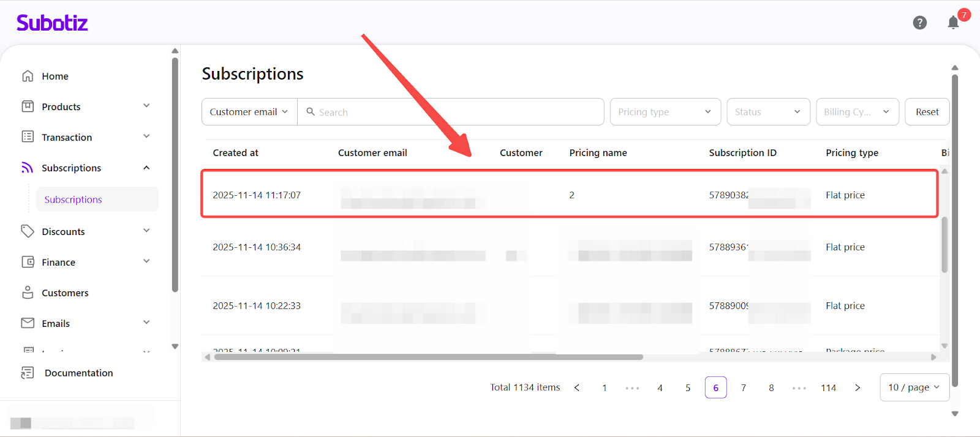This screenshot has width=980, height=437.
Task: Click the Emails envelope icon
Action: pos(28,323)
